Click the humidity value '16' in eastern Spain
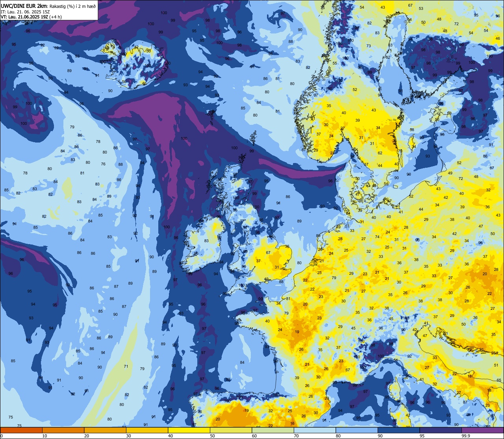Image resolution: width=504 pixels, height=439 pixels. [292, 423]
